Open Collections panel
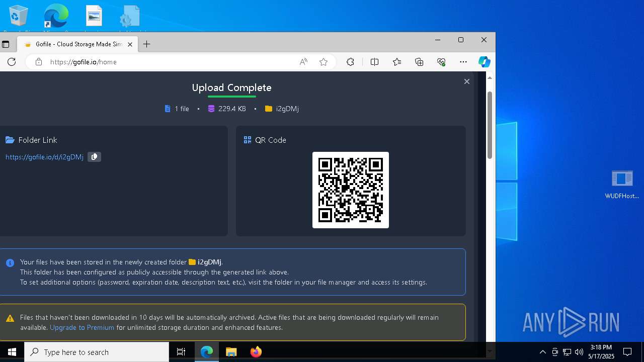The height and width of the screenshot is (362, 644). pos(419,62)
